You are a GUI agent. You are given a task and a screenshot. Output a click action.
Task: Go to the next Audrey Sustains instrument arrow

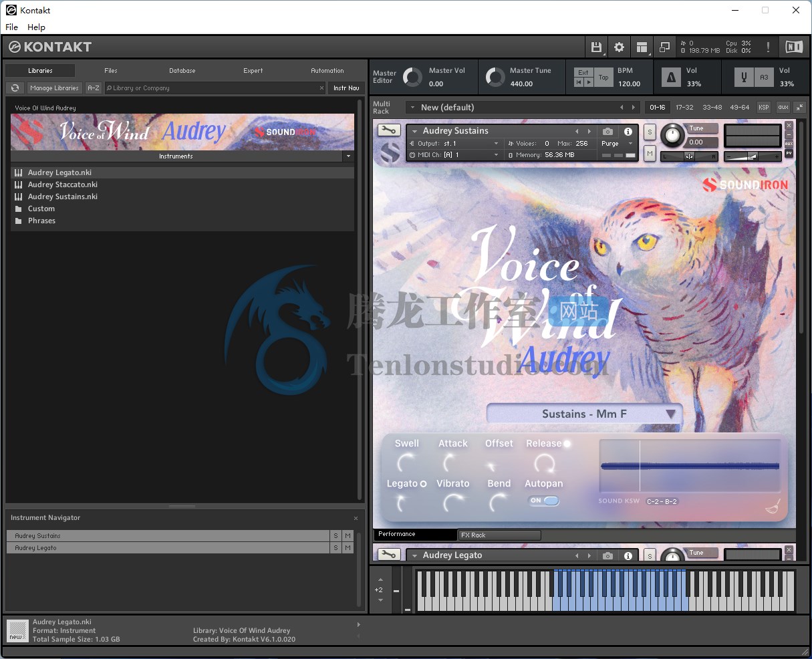click(x=589, y=132)
